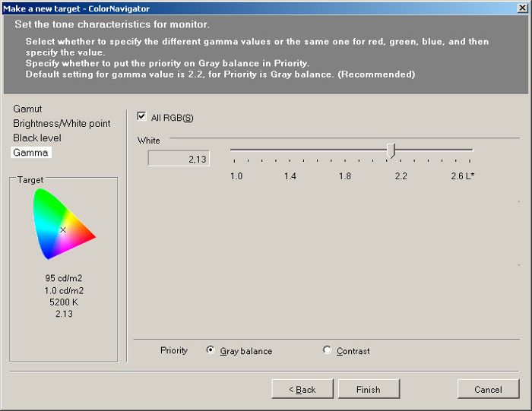This screenshot has width=532, height=411.
Task: Close the Make a new target dialog
Action: pos(521,8)
